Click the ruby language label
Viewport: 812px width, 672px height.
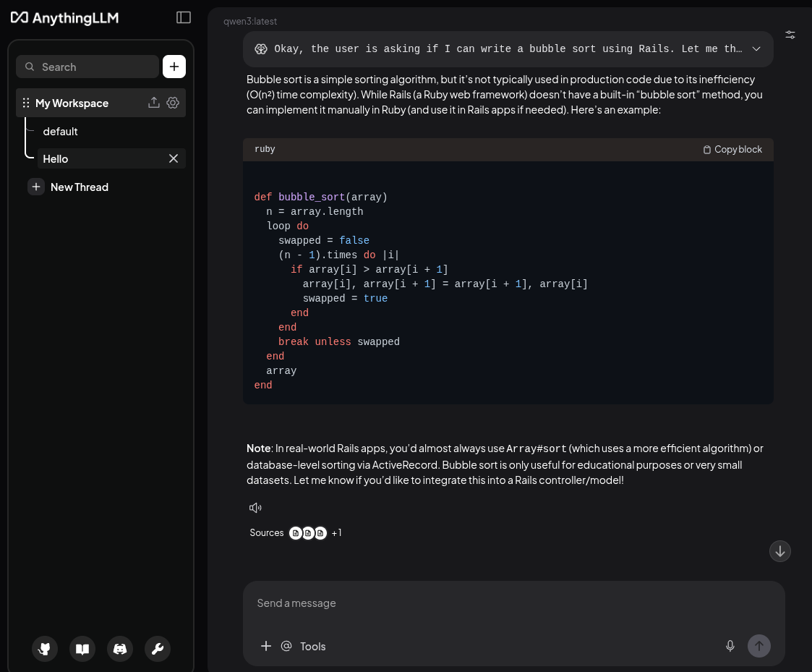tap(265, 149)
